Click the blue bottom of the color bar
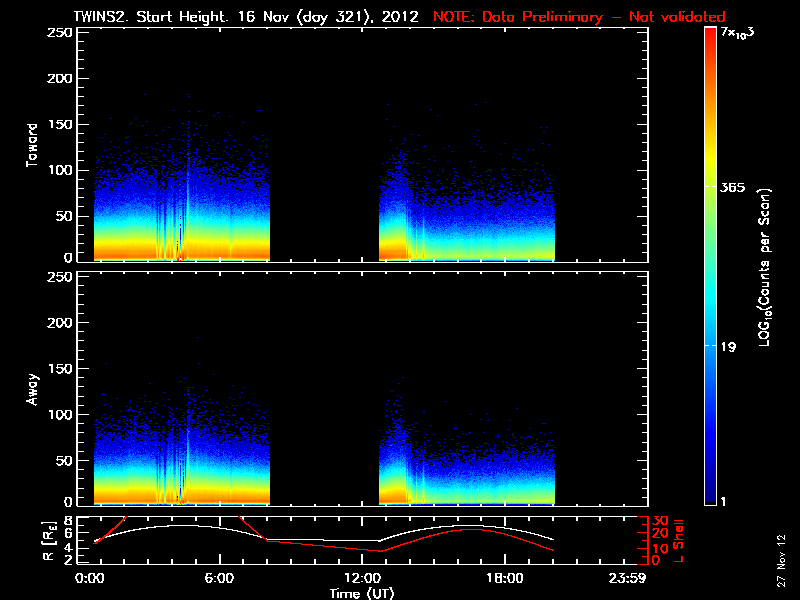This screenshot has height=600, width=800. (711, 495)
